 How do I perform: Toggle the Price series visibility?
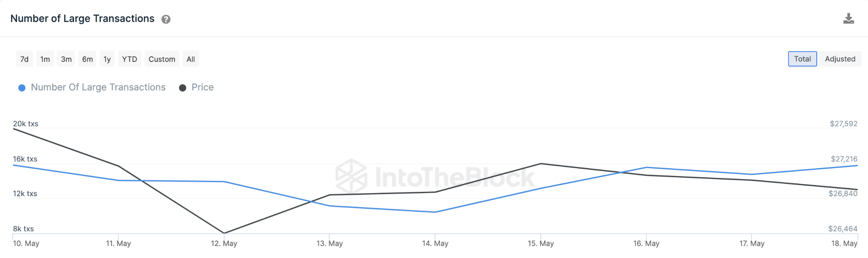point(202,87)
